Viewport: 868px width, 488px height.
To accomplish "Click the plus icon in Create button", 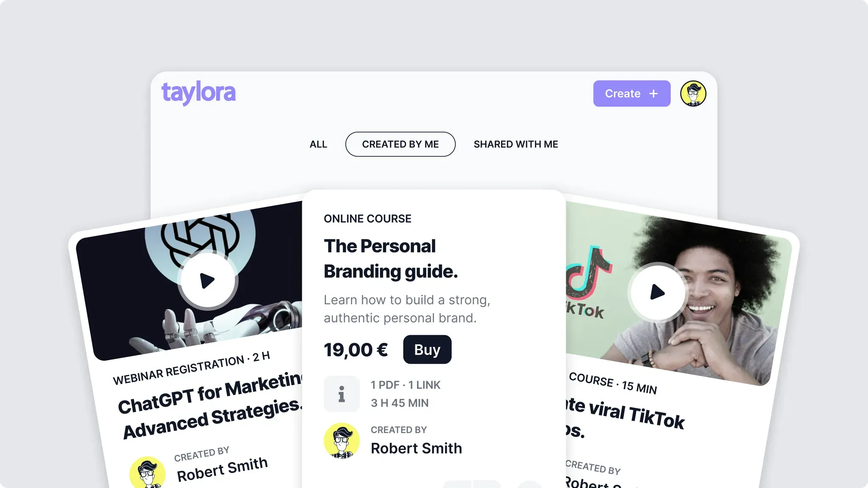I will point(654,94).
